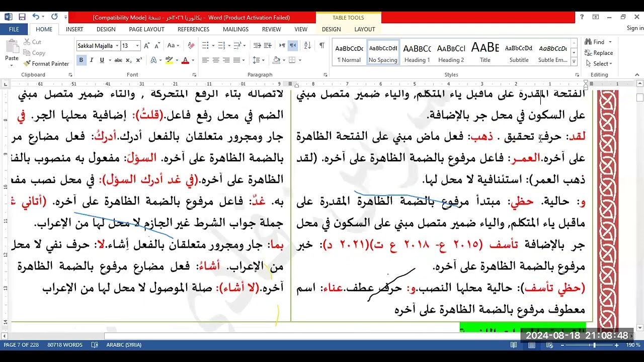
Task: Open Word Help question mark
Action: (x=582, y=17)
